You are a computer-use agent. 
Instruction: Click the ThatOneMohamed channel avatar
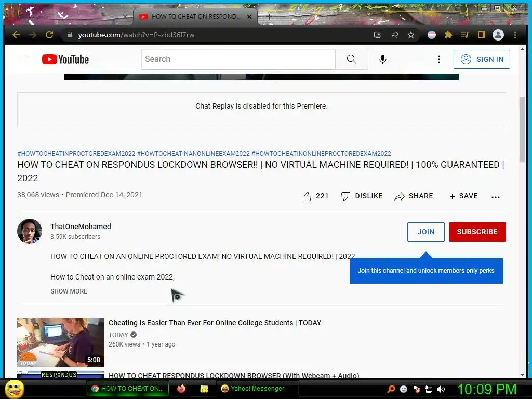pos(30,231)
